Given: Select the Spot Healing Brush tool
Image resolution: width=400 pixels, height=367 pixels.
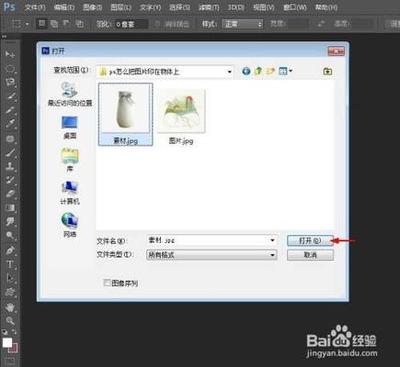Looking at the screenshot, I should click(10, 139).
